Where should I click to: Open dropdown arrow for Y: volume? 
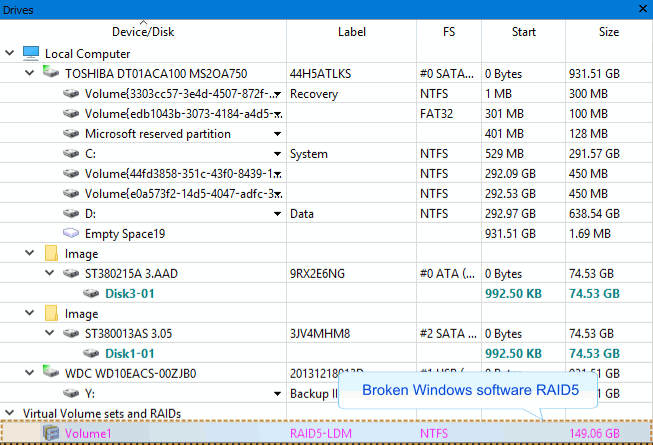(277, 394)
